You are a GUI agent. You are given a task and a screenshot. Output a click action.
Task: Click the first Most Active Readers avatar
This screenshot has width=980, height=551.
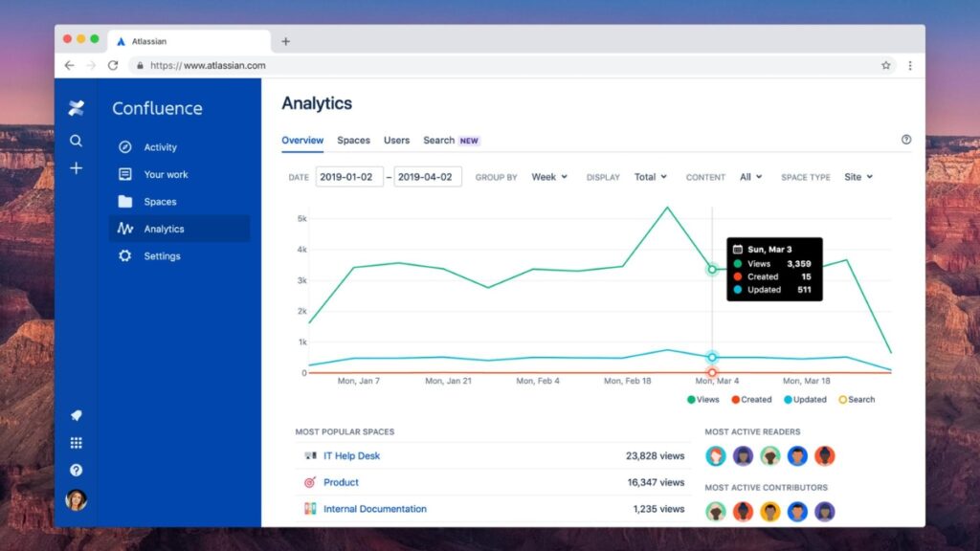pyautogui.click(x=716, y=456)
